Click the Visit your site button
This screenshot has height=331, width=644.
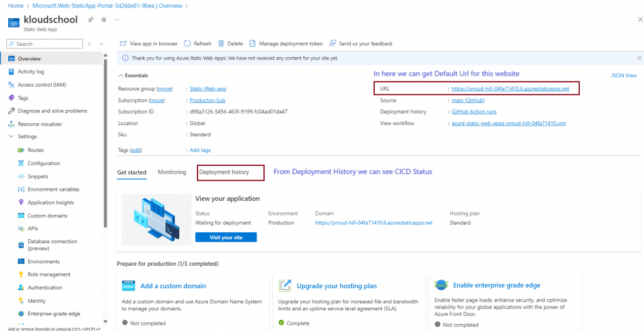[x=226, y=237]
